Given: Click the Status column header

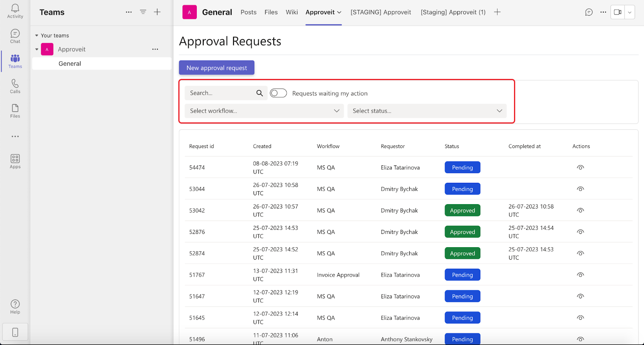Looking at the screenshot, I should [x=452, y=146].
